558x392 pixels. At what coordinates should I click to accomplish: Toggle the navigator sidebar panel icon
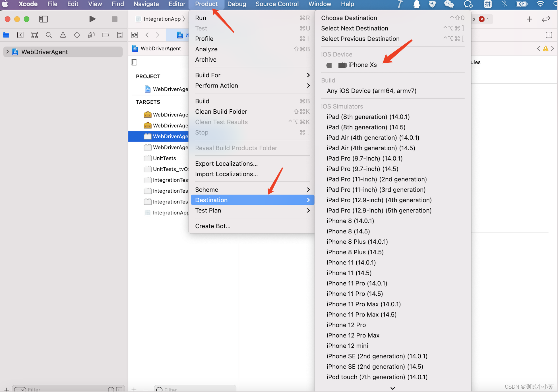coord(43,19)
